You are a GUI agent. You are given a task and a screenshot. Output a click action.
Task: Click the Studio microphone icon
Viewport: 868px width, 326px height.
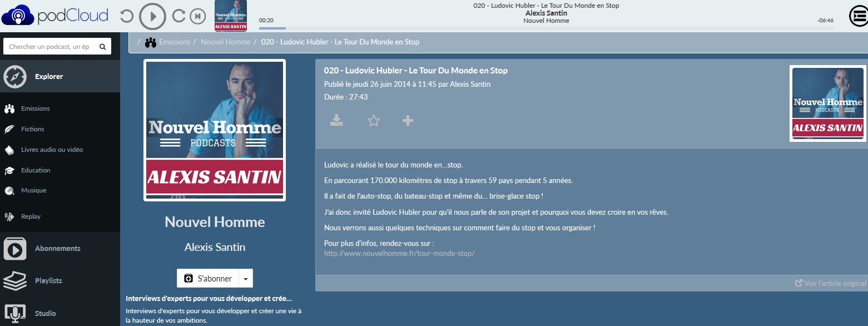click(x=15, y=314)
